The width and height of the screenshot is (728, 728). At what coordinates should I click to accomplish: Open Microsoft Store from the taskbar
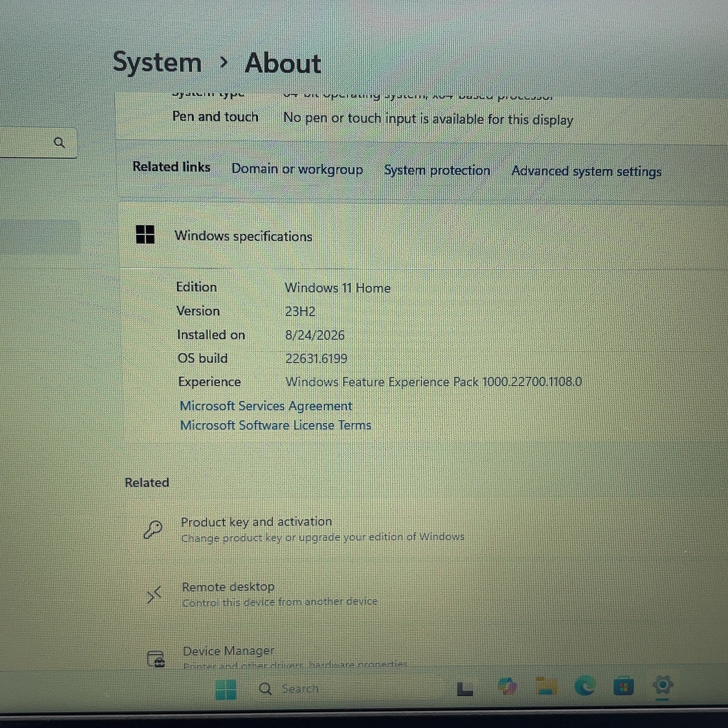pyautogui.click(x=623, y=686)
